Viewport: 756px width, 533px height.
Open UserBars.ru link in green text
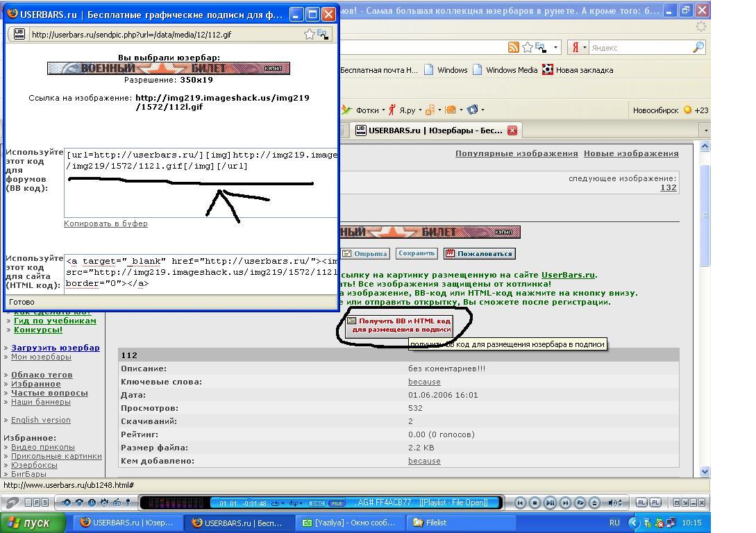click(x=568, y=275)
